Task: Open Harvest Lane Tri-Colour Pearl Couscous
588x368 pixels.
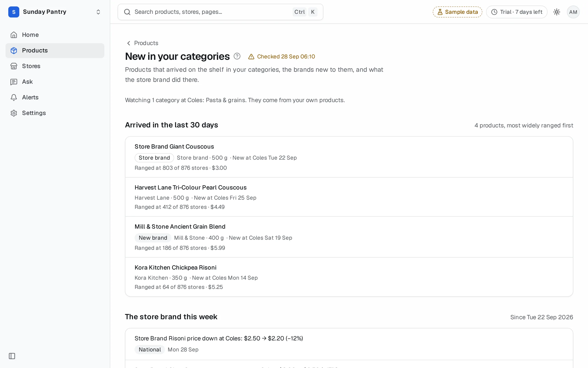Action: pos(190,187)
